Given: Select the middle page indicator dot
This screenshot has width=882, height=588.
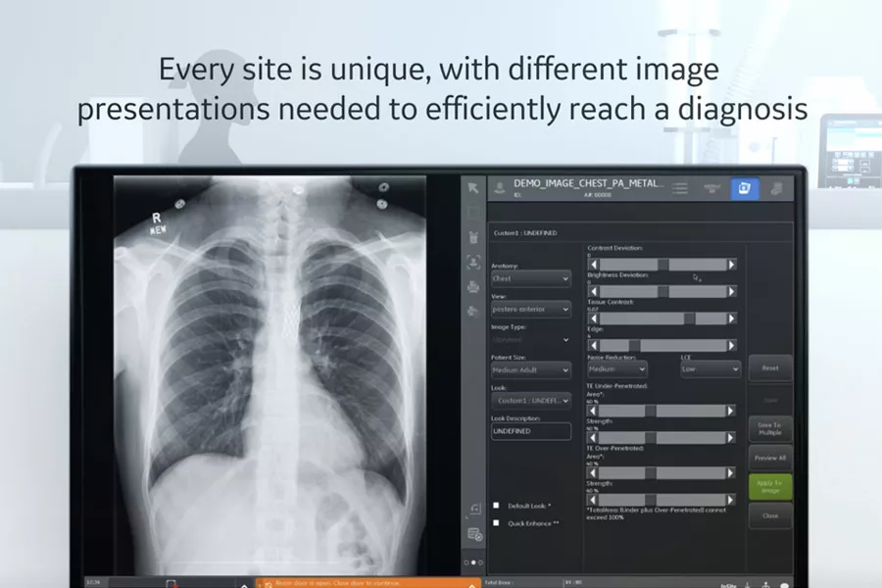Looking at the screenshot, I should coord(473,563).
